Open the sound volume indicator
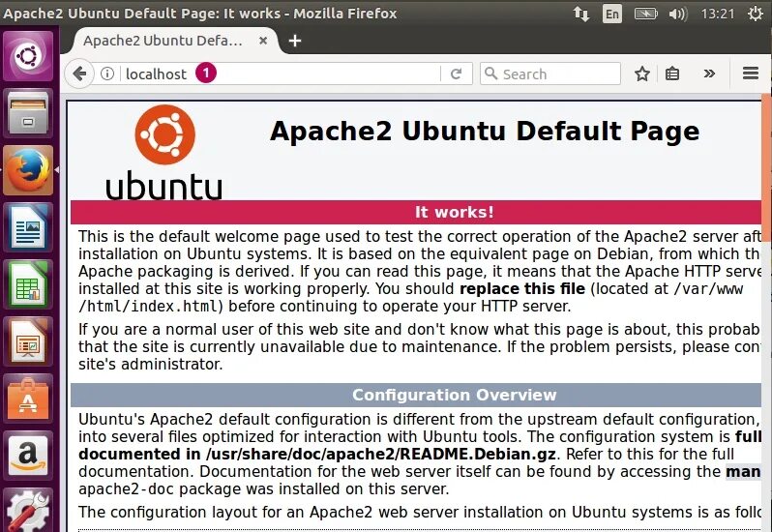Image resolution: width=772 pixels, height=532 pixels. coord(678,14)
